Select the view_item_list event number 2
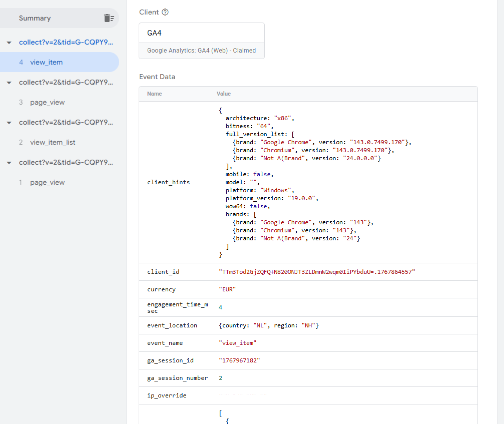Screen dimensions: 504x424 click(x=53, y=143)
